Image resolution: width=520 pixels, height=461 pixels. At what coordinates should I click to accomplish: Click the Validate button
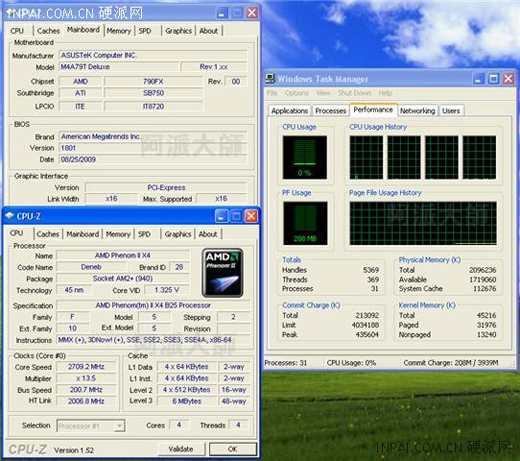[181, 449]
